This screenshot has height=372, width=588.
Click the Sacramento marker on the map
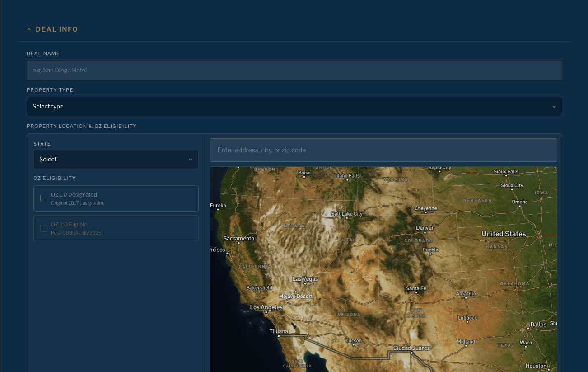tap(239, 243)
